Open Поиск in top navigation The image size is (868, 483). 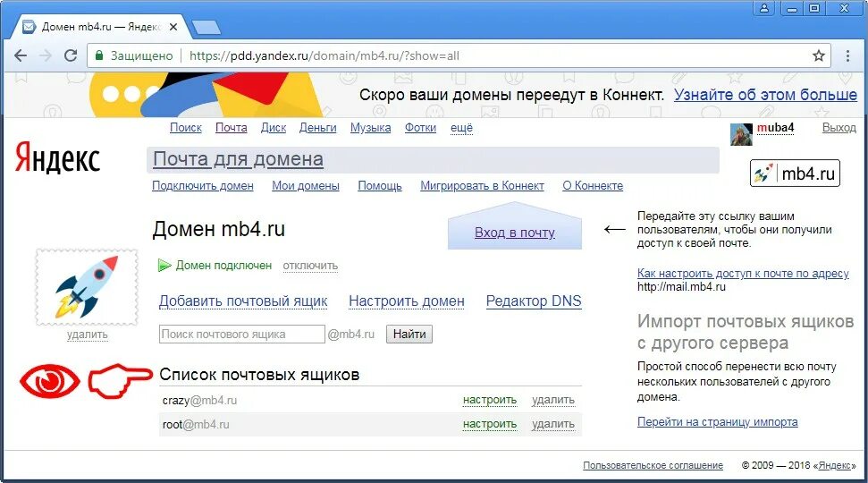185,128
